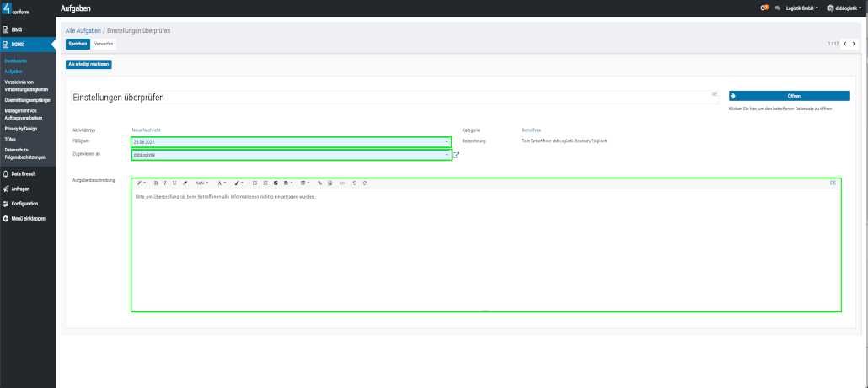This screenshot has width=868, height=388.
Task: Open the activity notifications icon with orange badge
Action: click(x=764, y=8)
